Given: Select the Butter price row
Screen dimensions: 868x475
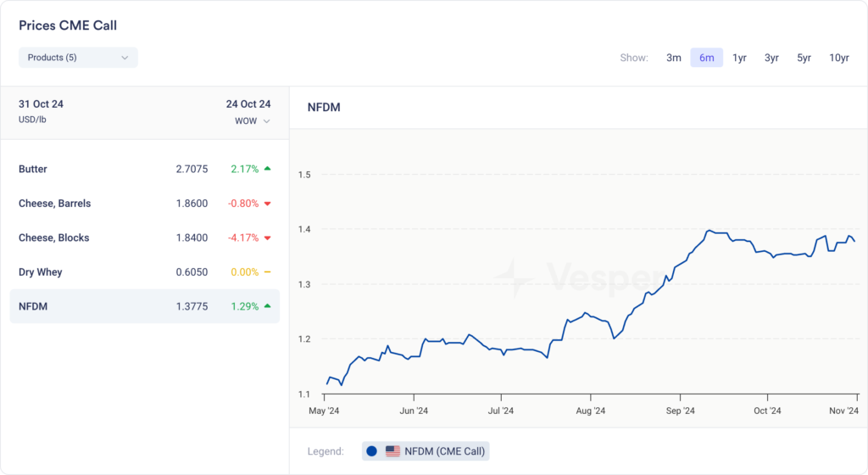Looking at the screenshot, I should [144, 169].
